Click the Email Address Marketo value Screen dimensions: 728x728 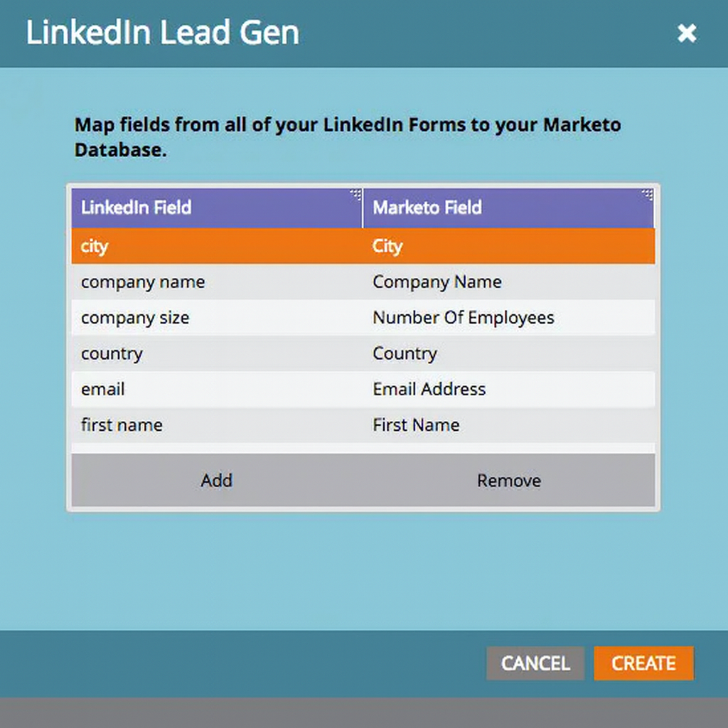429,389
